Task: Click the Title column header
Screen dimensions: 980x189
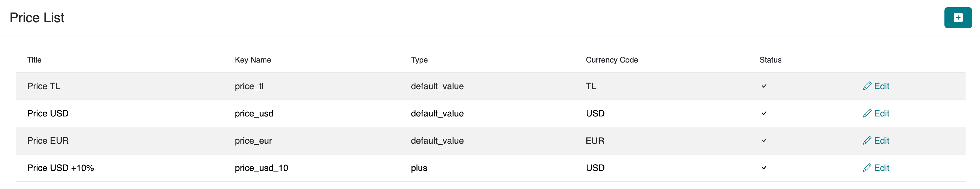Action: pos(34,60)
